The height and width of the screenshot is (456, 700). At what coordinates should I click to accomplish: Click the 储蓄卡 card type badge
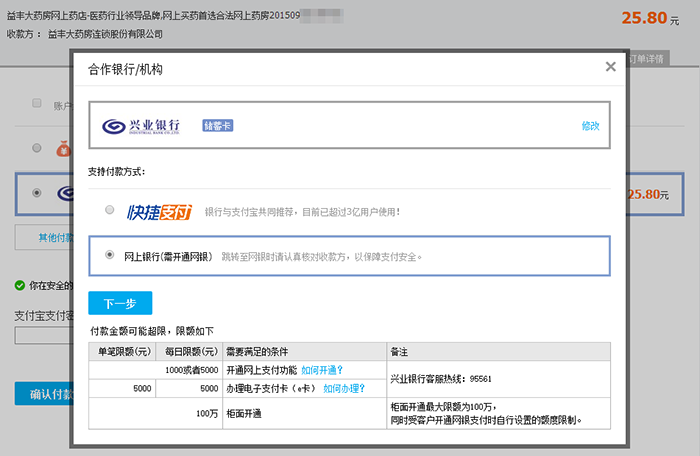point(217,126)
